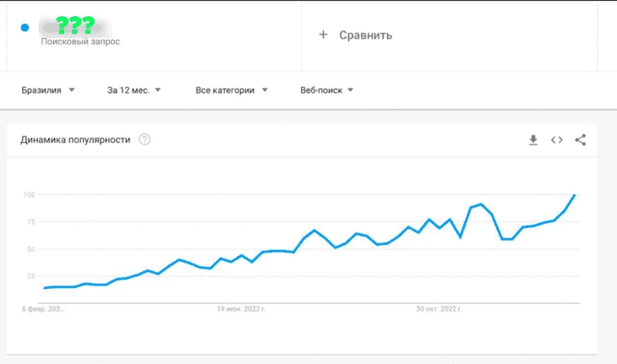
Task: Click the plus icon beside Сравнить
Action: 323,35
